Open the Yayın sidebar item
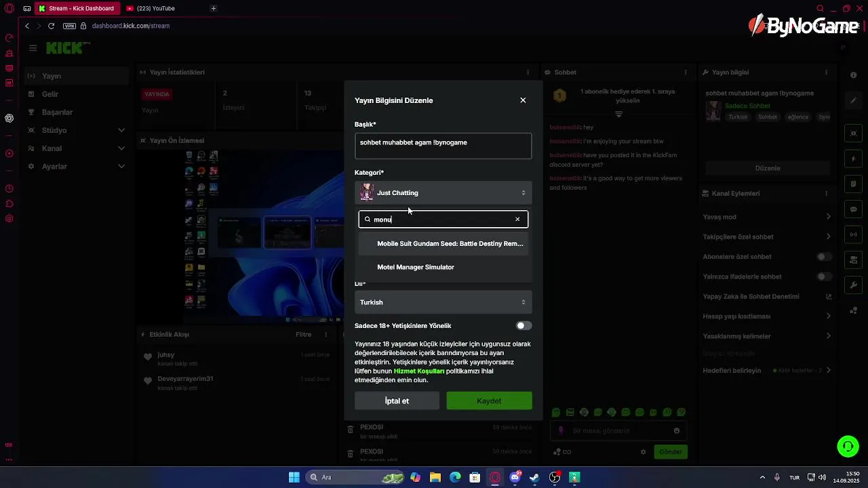 coord(76,76)
